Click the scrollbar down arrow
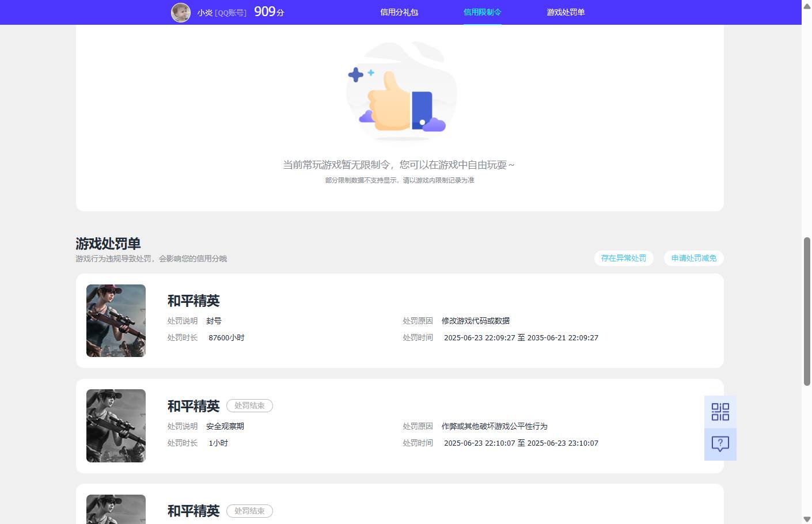812x524 pixels. tap(807, 518)
